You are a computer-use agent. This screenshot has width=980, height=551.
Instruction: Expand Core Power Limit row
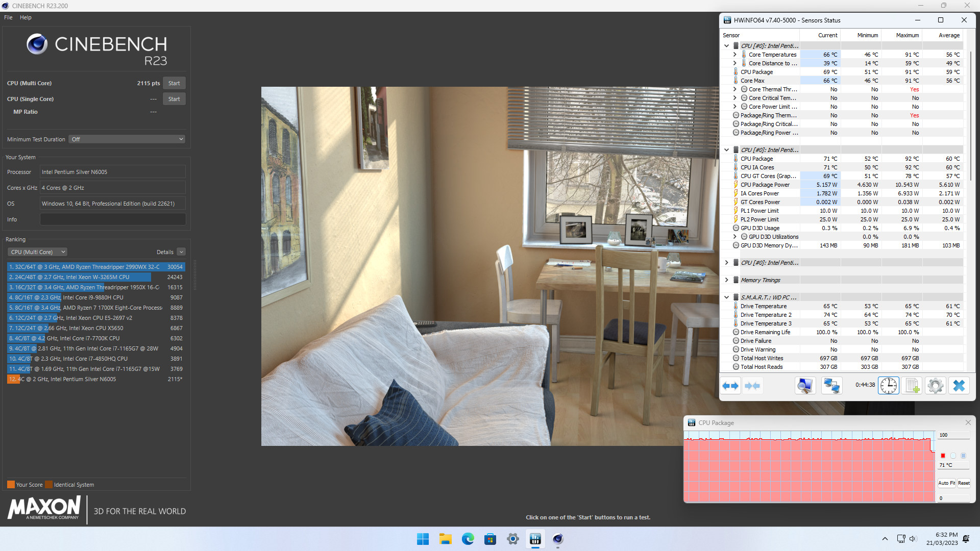coord(734,107)
